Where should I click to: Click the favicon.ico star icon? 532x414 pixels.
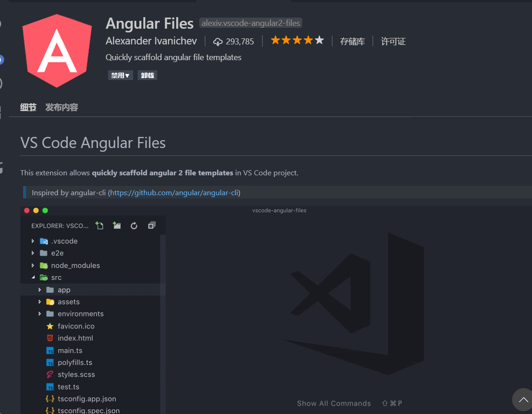coord(50,326)
